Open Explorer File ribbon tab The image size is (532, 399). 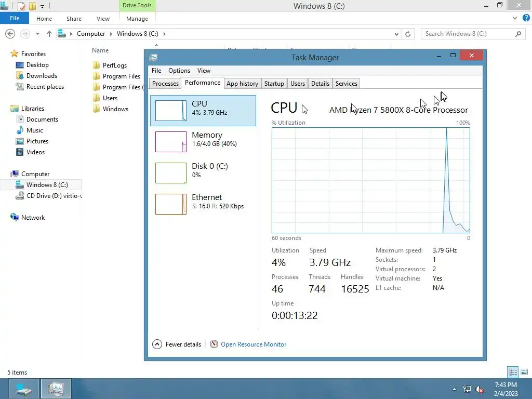pyautogui.click(x=15, y=18)
